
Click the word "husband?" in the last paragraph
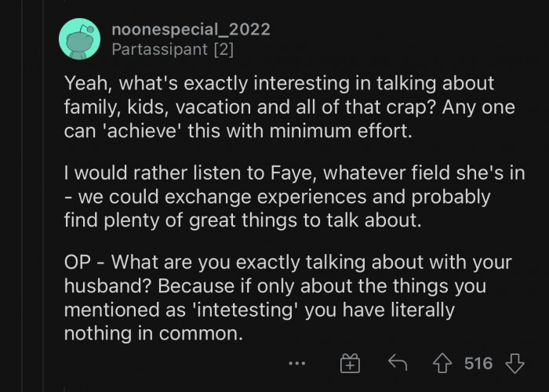point(104,285)
